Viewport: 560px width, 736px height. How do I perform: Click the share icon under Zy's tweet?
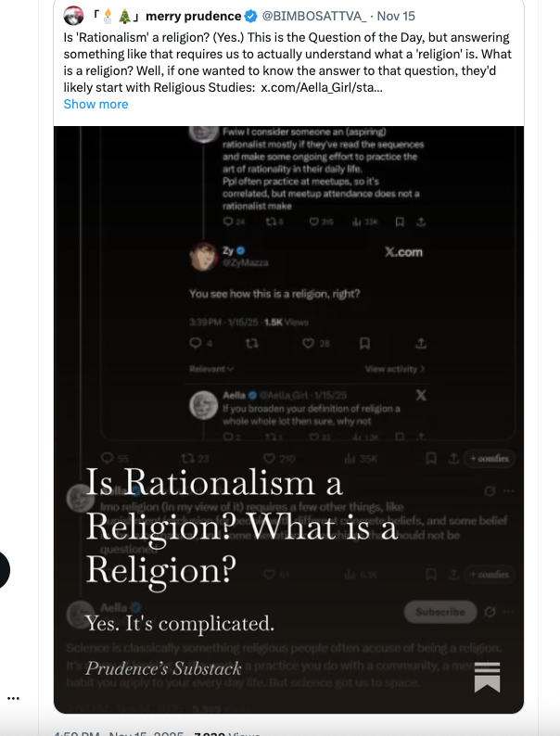tap(421, 344)
